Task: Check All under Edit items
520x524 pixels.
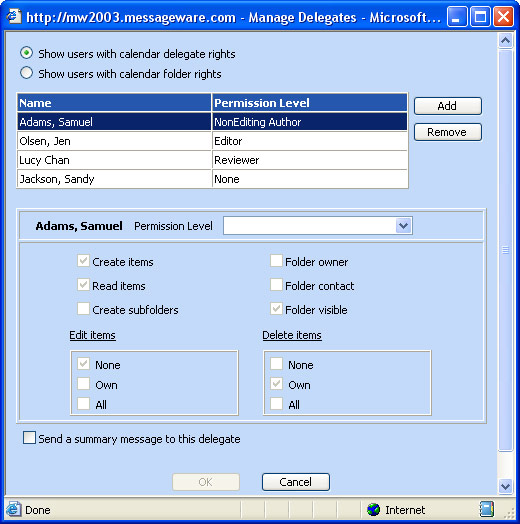Action: click(83, 403)
